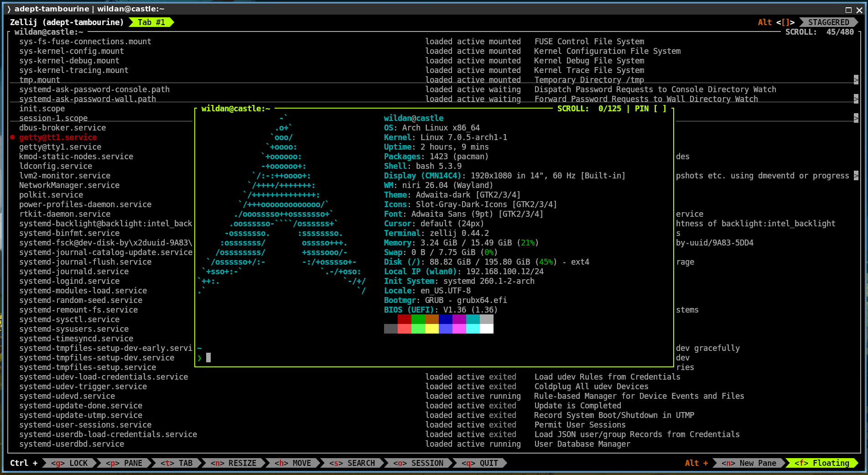Switch to PANE mode
Viewport: 868px width, 475px height.
coord(124,463)
